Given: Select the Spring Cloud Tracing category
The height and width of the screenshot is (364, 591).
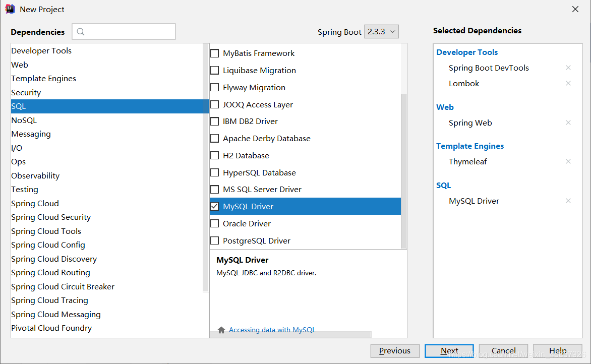Looking at the screenshot, I should [107, 300].
